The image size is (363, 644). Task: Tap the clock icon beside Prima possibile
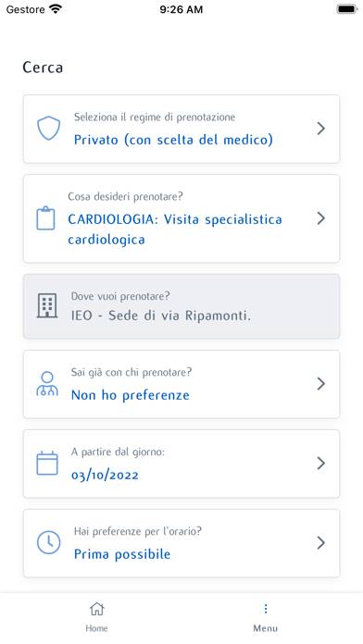click(48, 542)
